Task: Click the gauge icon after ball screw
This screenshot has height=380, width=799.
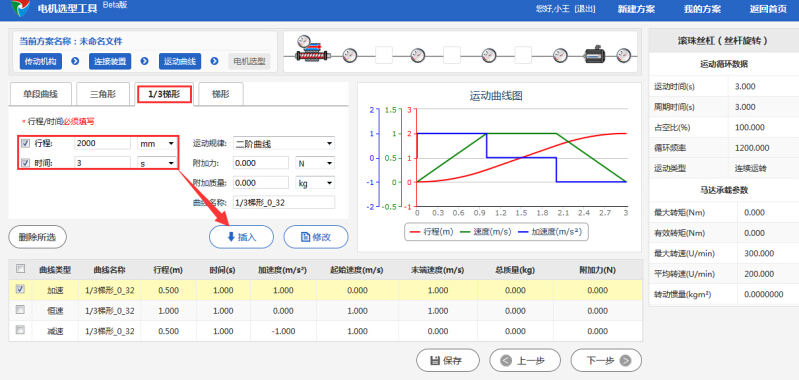Action: [x=350, y=55]
